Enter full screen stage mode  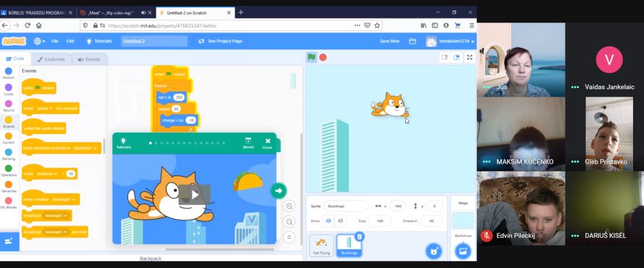(x=470, y=57)
